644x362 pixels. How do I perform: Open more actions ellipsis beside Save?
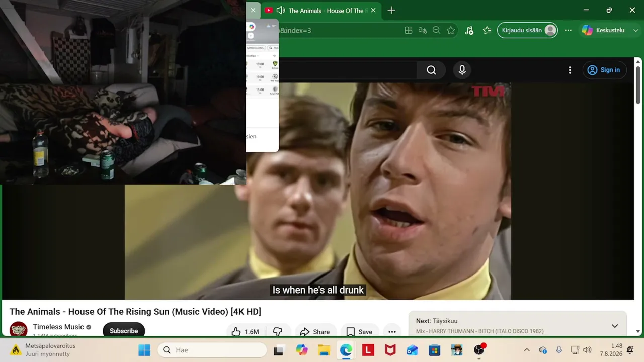392,331
